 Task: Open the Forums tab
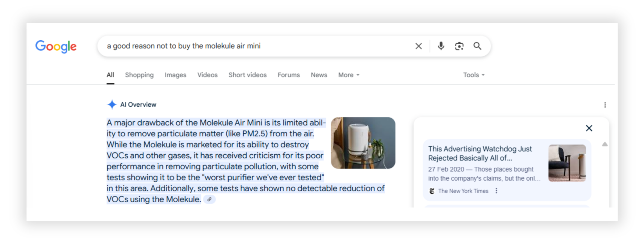click(x=289, y=75)
